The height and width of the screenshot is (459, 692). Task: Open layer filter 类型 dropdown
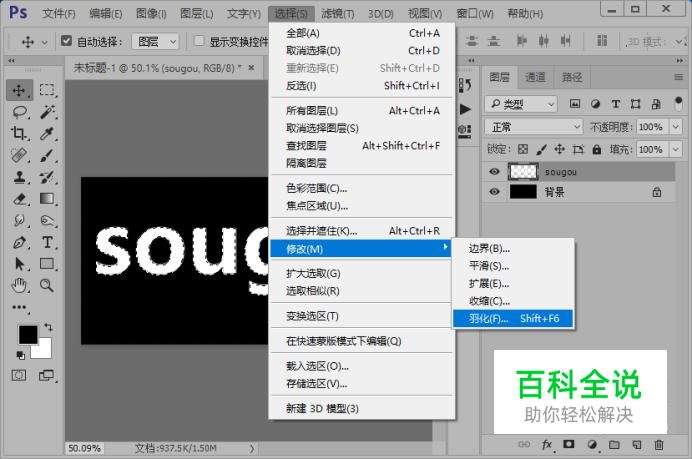click(x=521, y=104)
